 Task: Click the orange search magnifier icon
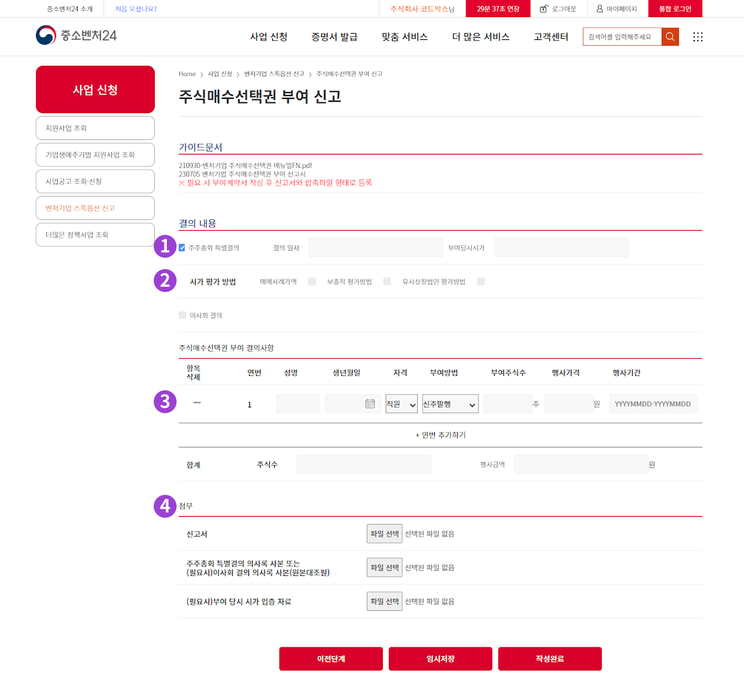pos(670,37)
